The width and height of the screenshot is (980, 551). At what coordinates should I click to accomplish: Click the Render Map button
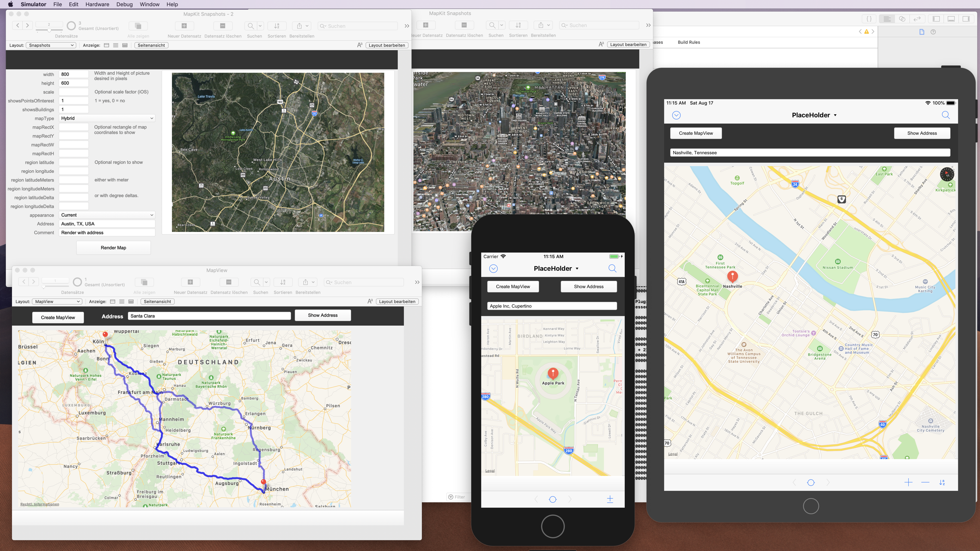click(113, 248)
